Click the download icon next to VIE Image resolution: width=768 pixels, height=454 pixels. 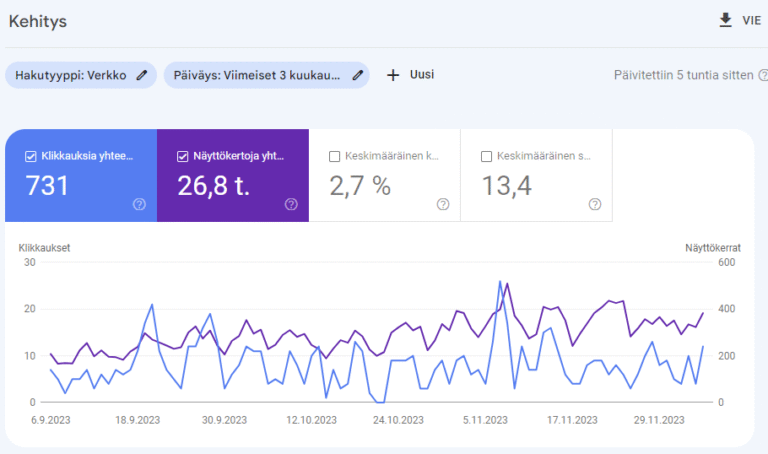pos(726,20)
